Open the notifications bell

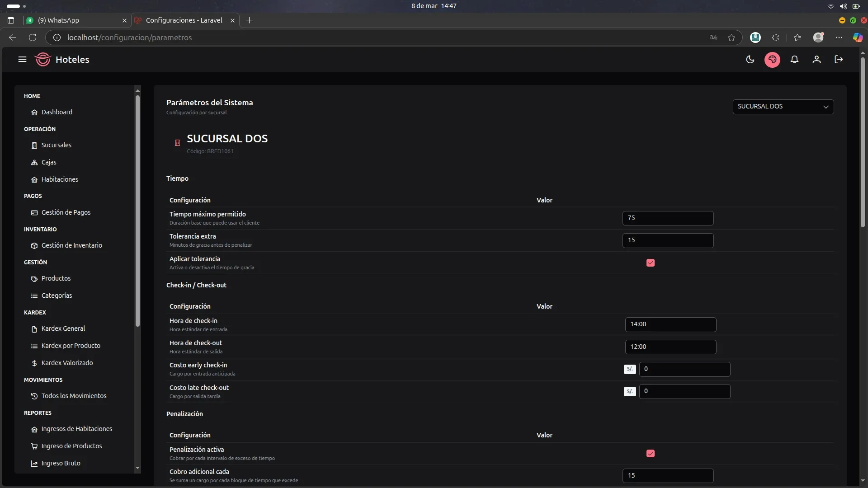point(794,60)
